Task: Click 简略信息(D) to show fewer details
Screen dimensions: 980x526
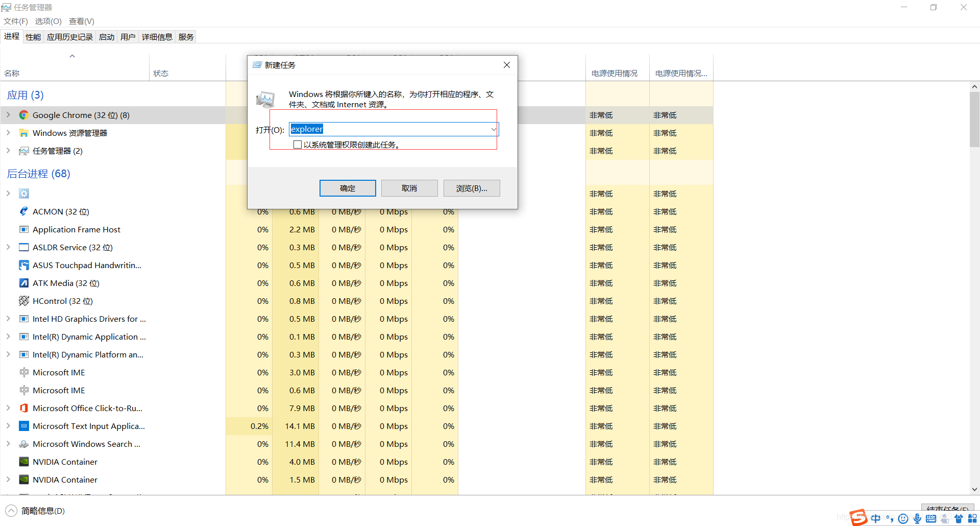Action: pos(35,511)
